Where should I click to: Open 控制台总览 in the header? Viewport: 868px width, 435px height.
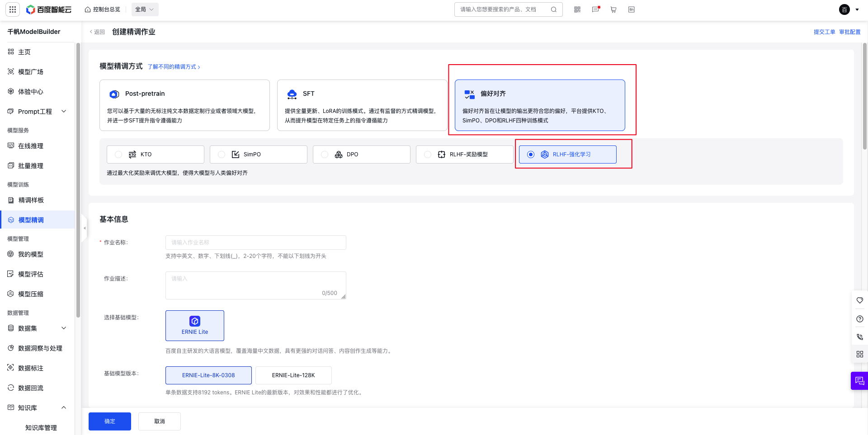click(x=103, y=9)
